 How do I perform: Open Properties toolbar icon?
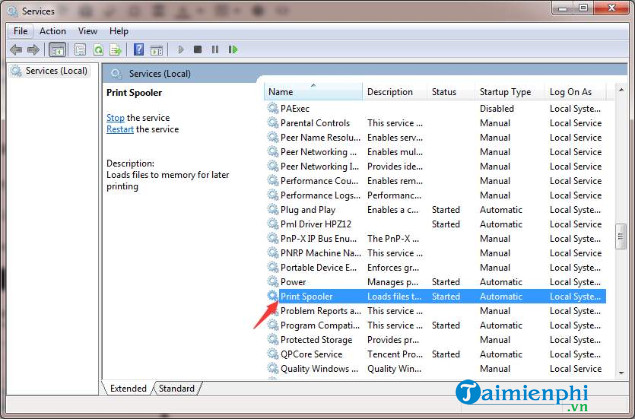pyautogui.click(x=80, y=50)
